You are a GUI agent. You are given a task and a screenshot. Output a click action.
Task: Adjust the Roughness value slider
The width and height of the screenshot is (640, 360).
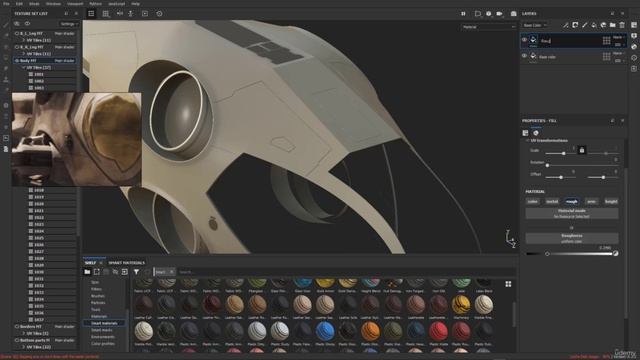tap(572, 254)
